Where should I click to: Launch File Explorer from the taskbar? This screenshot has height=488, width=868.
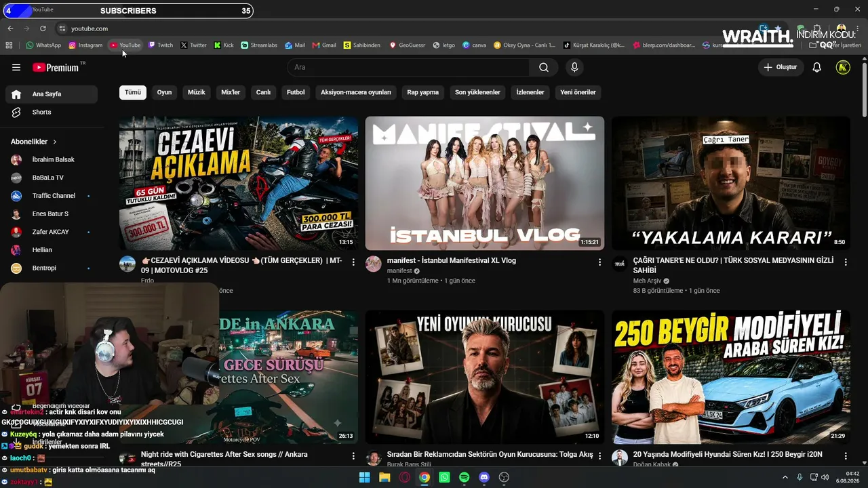tap(384, 477)
